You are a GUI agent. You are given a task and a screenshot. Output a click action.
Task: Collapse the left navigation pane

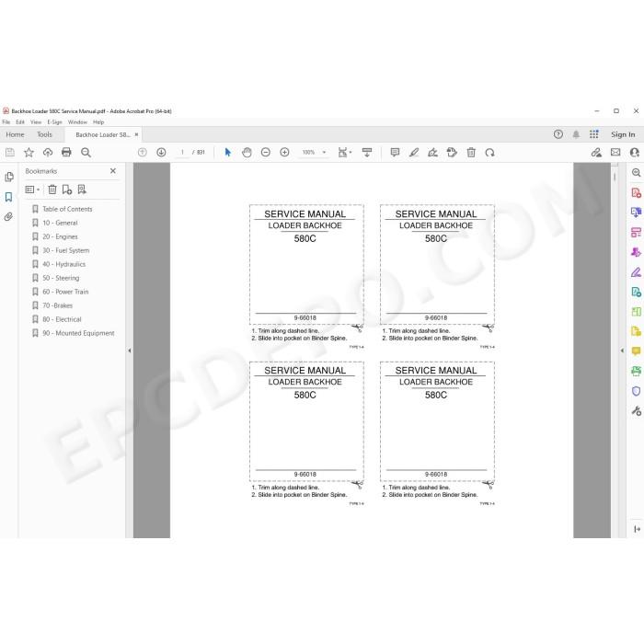130,351
